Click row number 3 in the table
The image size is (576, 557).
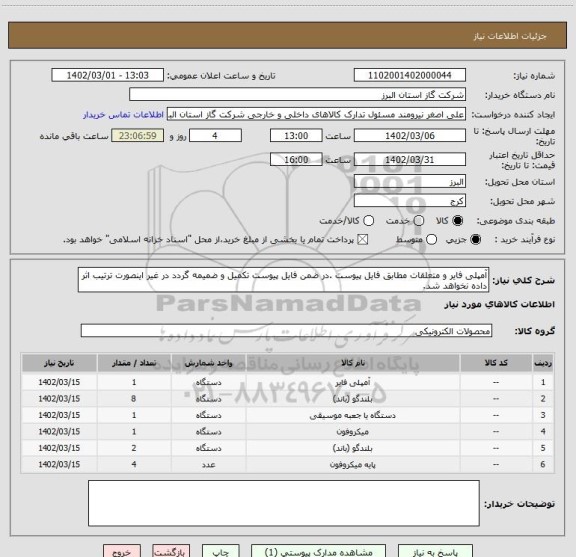click(x=543, y=415)
